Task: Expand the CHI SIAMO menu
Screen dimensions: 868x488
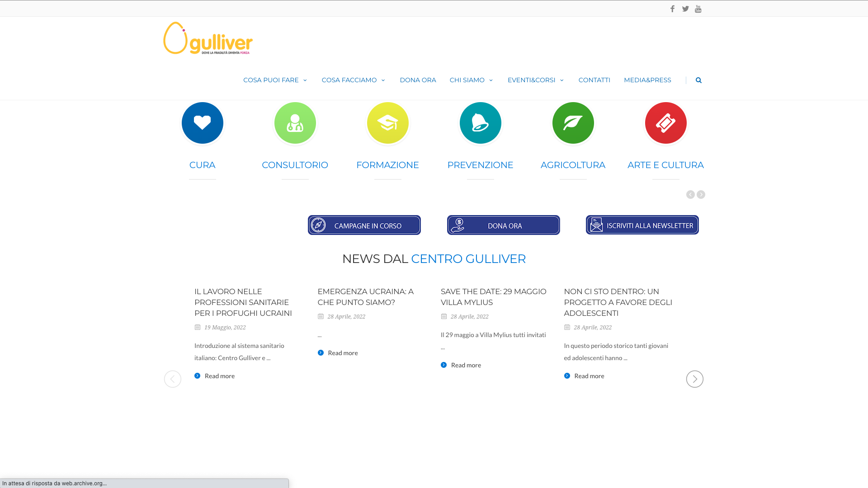Action: tap(471, 80)
